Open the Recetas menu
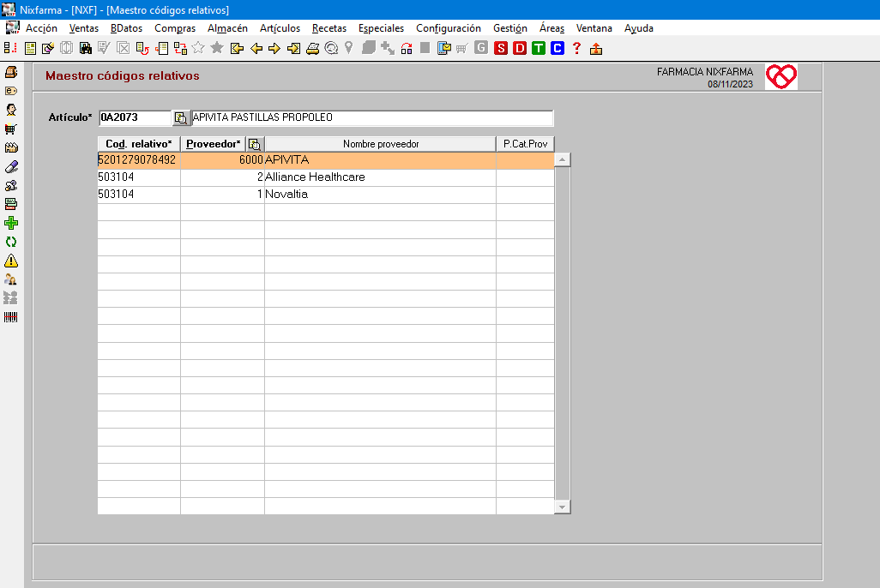Viewport: 880px width, 588px height. (x=328, y=28)
